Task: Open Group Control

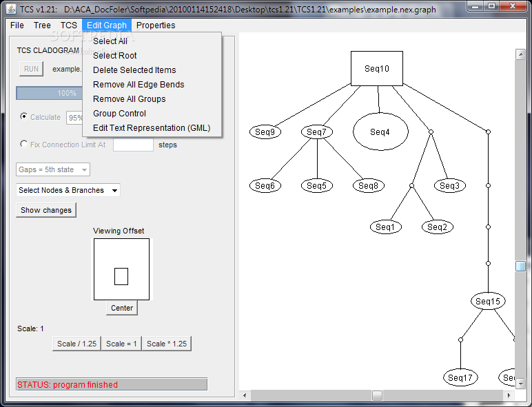Action: 152,114
